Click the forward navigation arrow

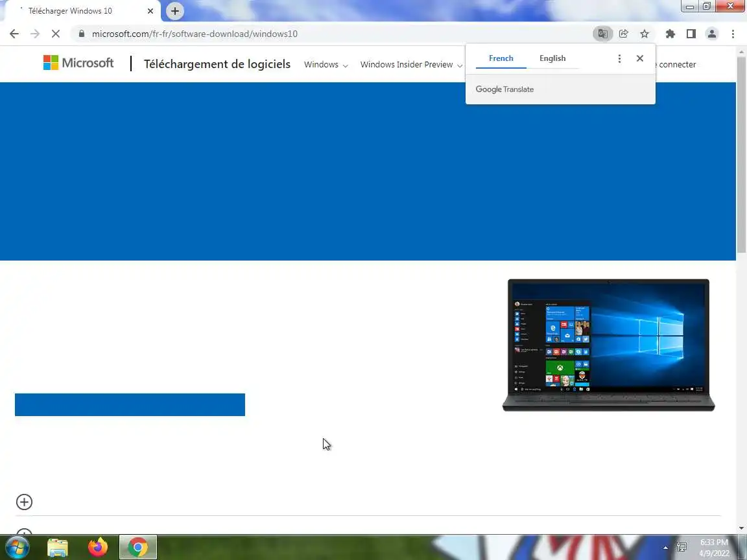(35, 34)
